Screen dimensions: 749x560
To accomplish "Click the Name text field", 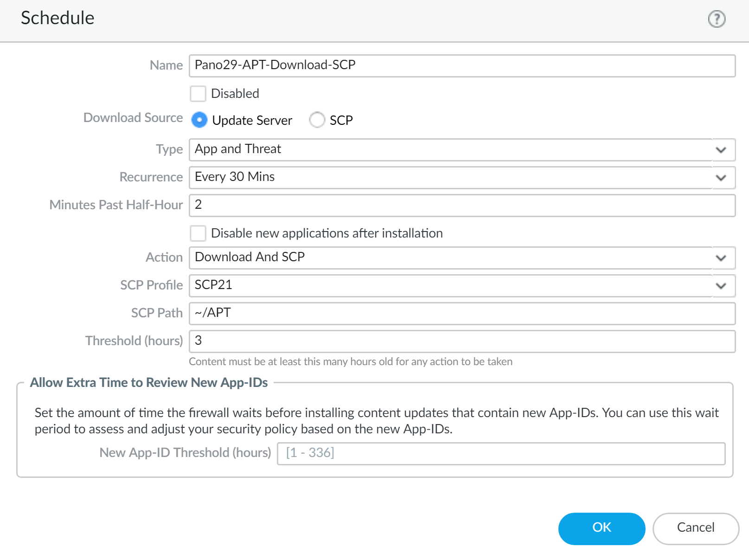I will [461, 65].
